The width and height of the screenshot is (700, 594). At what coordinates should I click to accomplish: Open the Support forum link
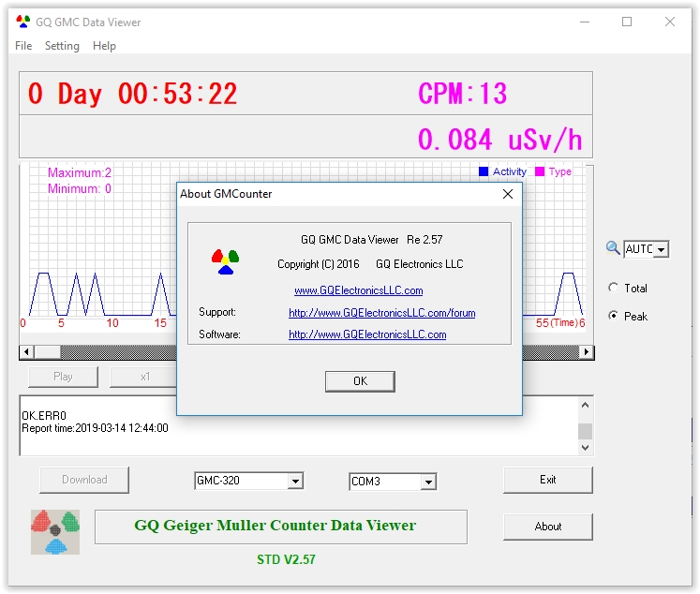point(382,313)
